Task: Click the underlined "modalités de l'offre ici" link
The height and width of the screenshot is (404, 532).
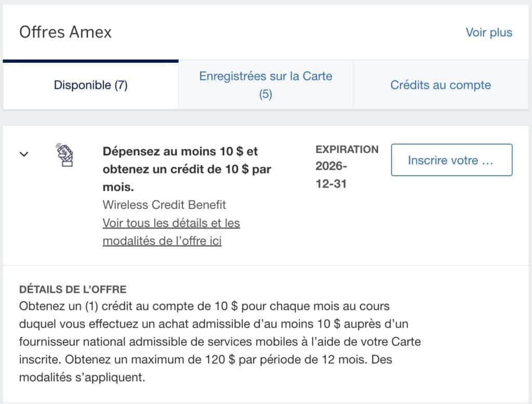Action: tap(163, 240)
